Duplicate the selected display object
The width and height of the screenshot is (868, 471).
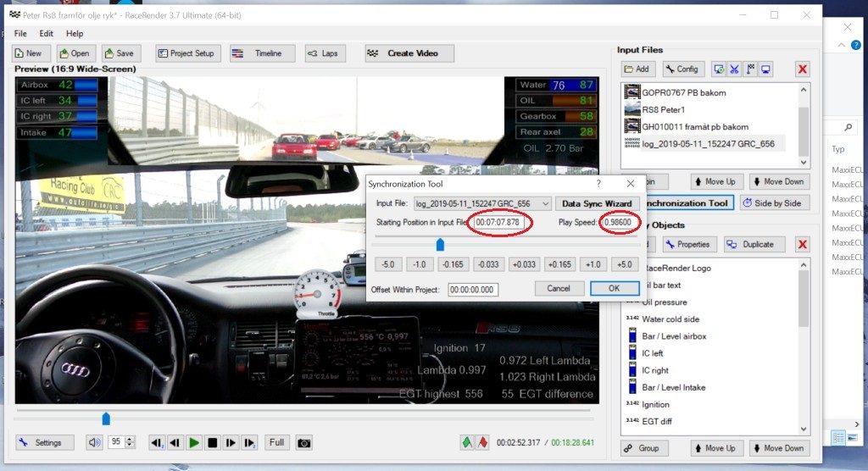coord(754,244)
